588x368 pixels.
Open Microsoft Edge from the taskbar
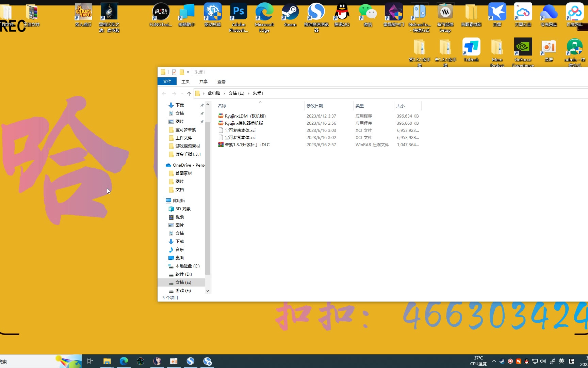pos(124,361)
